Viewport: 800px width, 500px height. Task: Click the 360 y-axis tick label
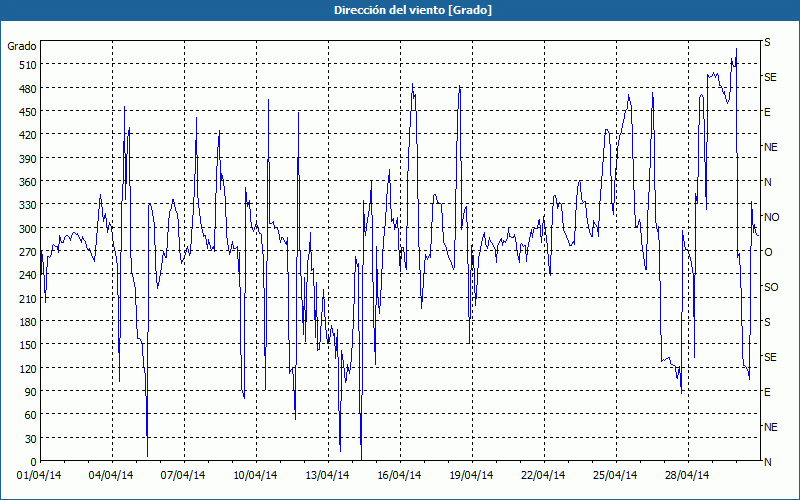tap(28, 182)
